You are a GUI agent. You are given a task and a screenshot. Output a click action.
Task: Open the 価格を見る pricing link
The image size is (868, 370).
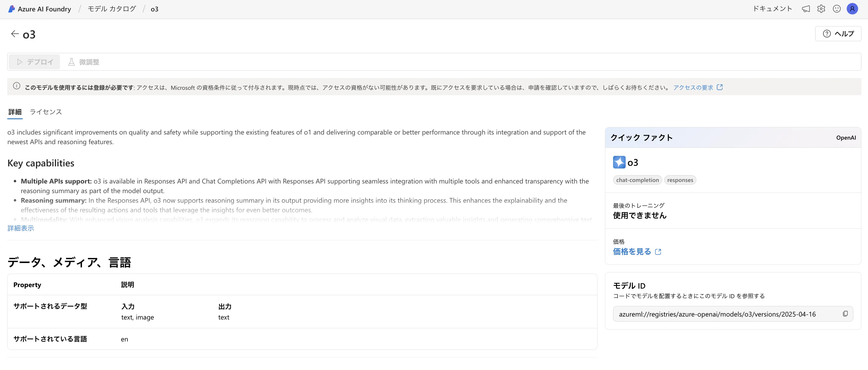[632, 252]
